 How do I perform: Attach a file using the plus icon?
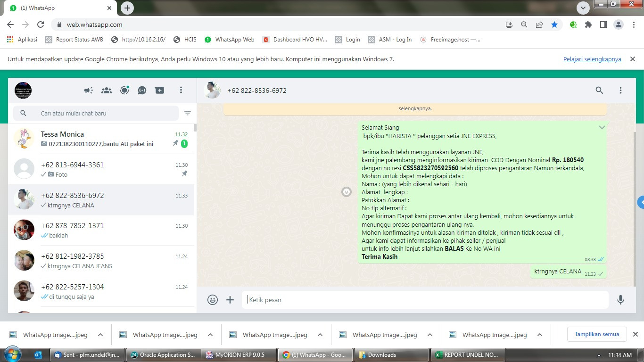[230, 300]
